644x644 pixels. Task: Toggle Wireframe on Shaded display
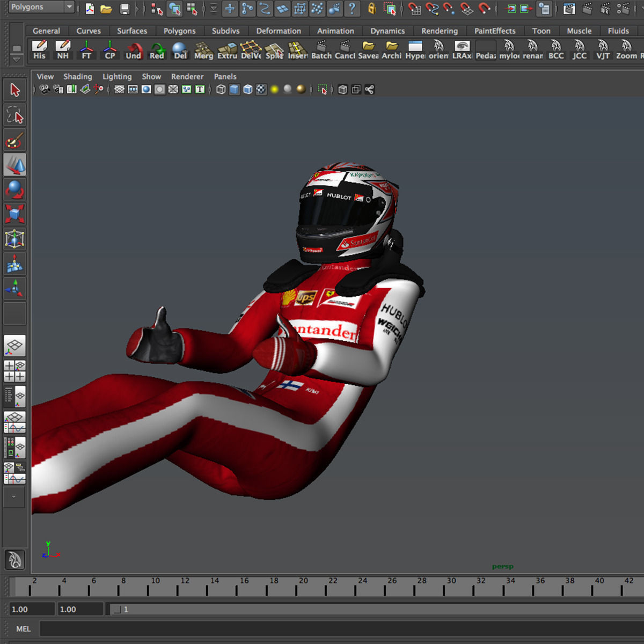point(247,90)
